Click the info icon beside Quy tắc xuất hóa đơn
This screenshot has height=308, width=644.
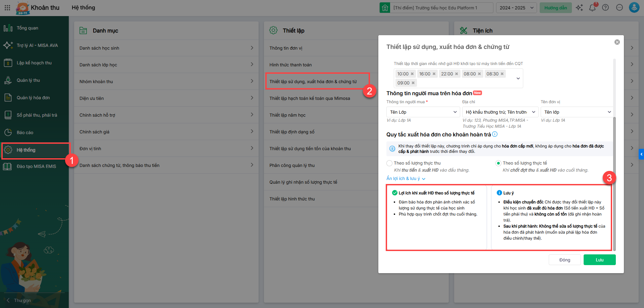(x=495, y=134)
